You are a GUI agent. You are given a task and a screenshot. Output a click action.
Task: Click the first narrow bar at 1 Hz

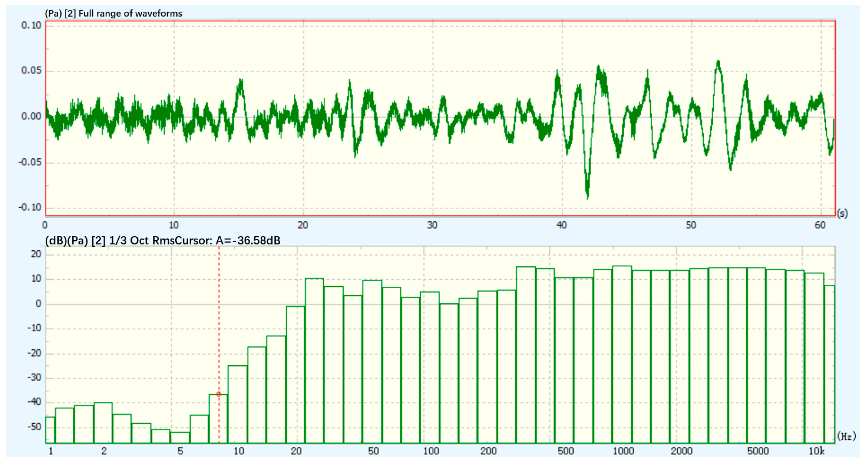coord(50,430)
